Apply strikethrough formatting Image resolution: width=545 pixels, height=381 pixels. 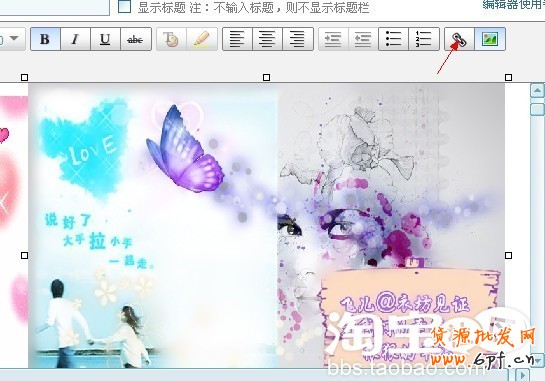[136, 39]
